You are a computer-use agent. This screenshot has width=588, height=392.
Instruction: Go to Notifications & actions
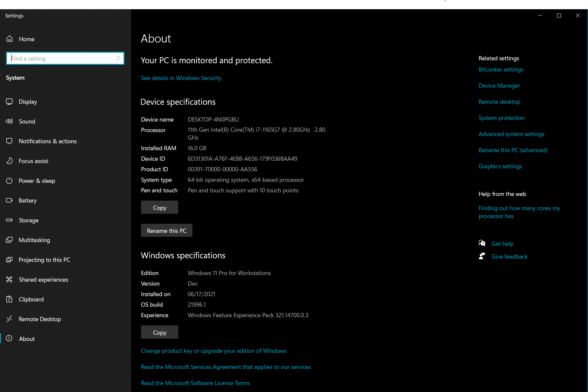pyautogui.click(x=66, y=141)
